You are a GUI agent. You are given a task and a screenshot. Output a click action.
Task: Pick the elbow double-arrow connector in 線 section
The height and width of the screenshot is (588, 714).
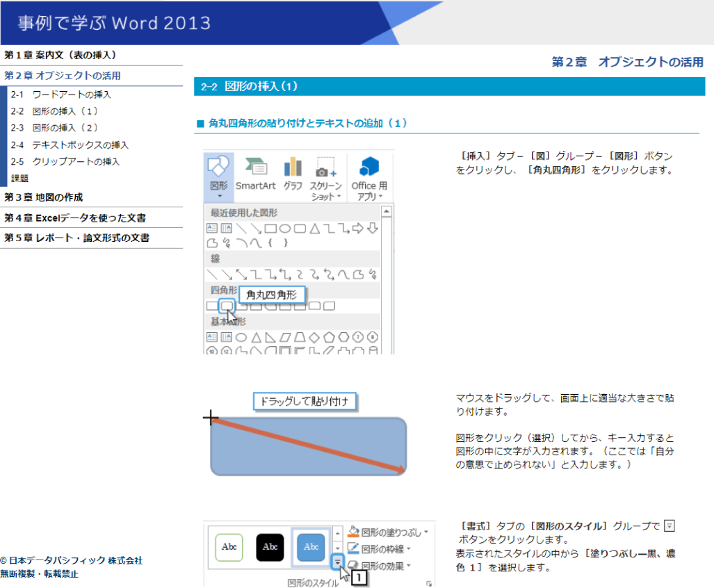[x=285, y=275]
